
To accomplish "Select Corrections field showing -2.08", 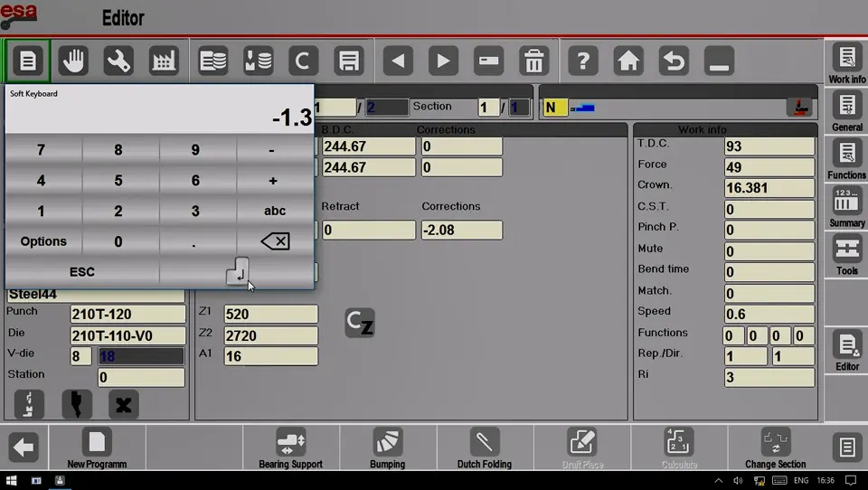I will point(462,230).
